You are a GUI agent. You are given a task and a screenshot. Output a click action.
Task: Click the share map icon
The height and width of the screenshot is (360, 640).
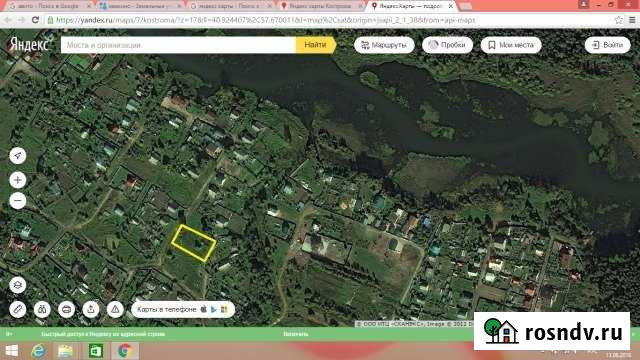pyautogui.click(x=91, y=309)
